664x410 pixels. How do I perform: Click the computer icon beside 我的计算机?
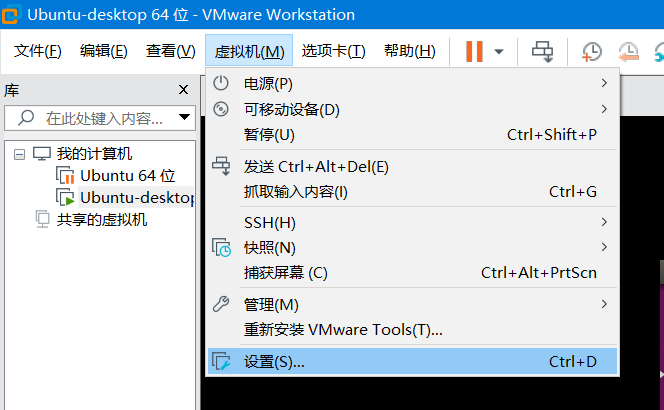coord(42,153)
